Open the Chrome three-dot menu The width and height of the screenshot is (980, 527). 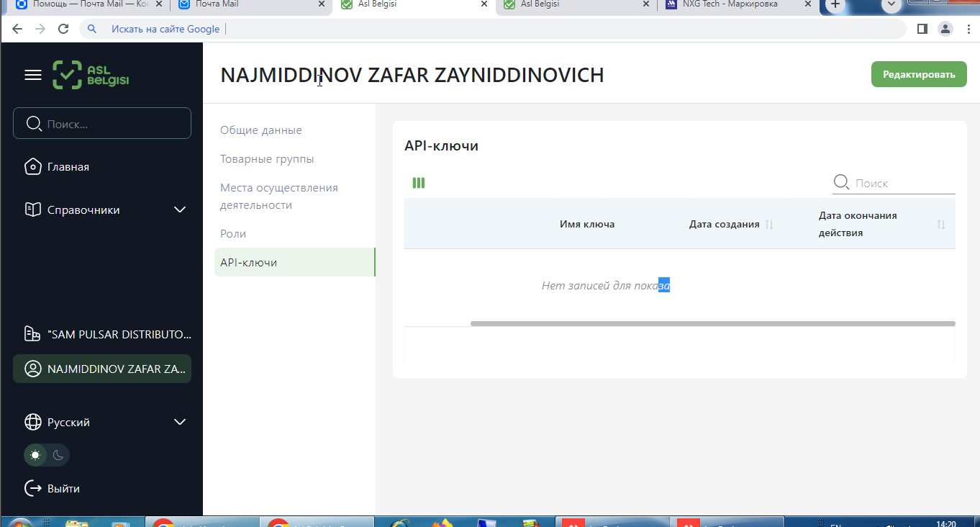968,29
